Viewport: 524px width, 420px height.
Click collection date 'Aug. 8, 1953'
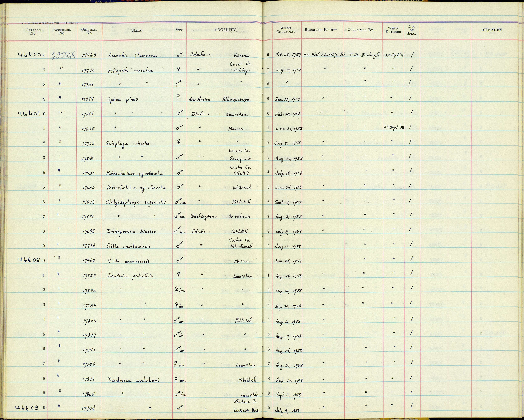[288, 217]
